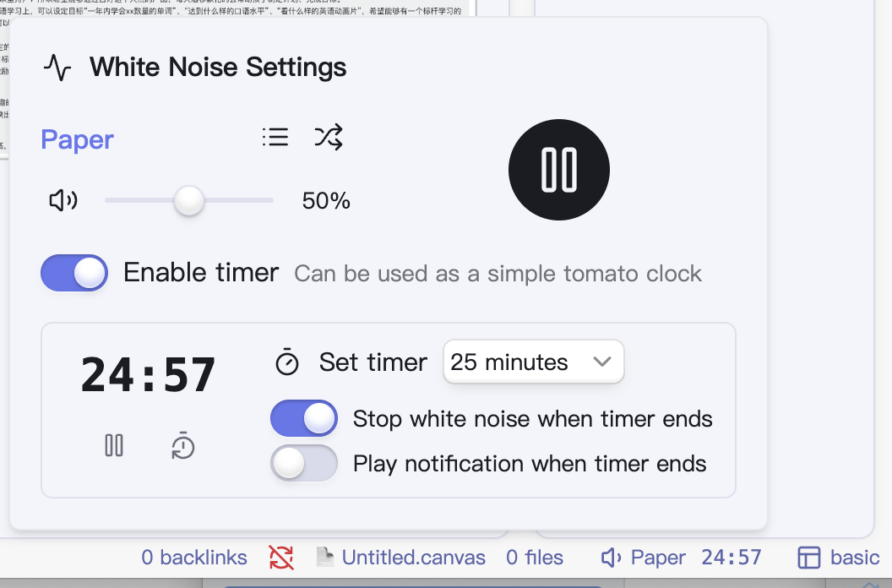892x588 pixels.
Task: Turn off Stop white noise when timer ends
Action: [303, 417]
